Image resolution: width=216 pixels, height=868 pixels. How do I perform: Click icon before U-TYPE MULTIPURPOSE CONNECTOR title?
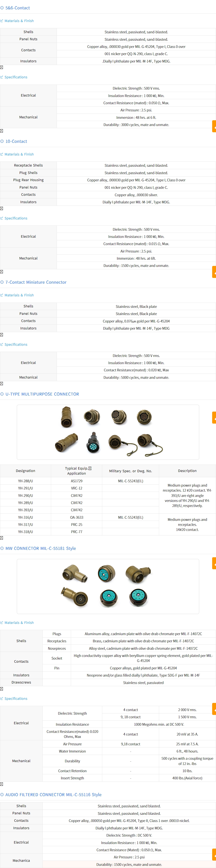click(2, 394)
